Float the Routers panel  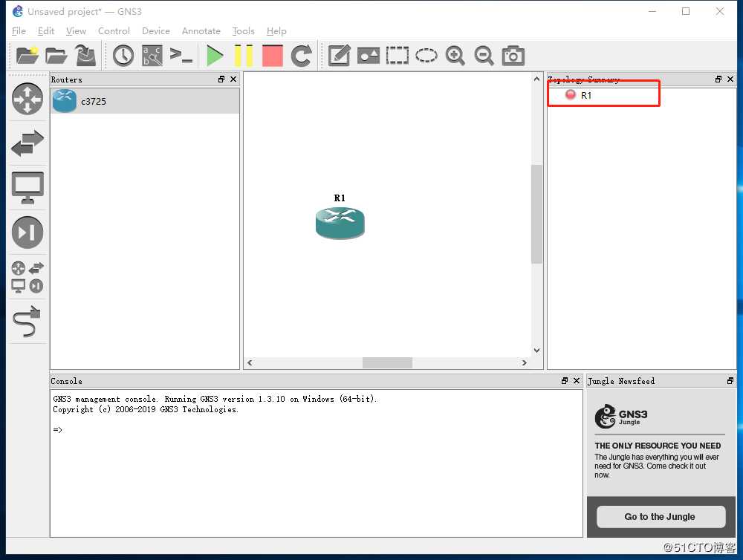point(221,79)
